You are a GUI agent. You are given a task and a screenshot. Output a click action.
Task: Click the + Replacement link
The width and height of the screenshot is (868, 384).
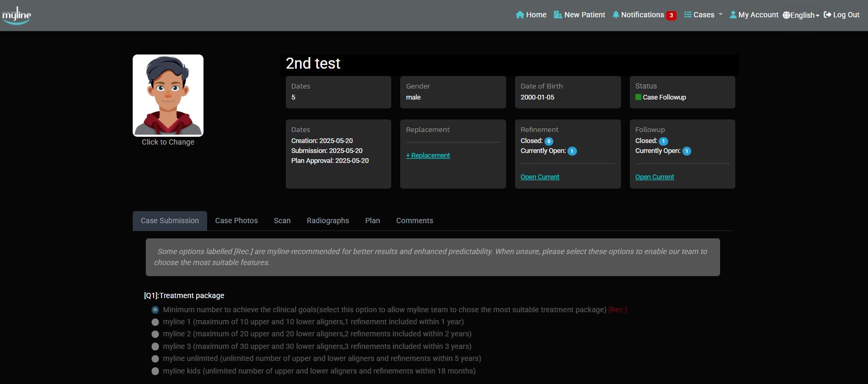428,156
